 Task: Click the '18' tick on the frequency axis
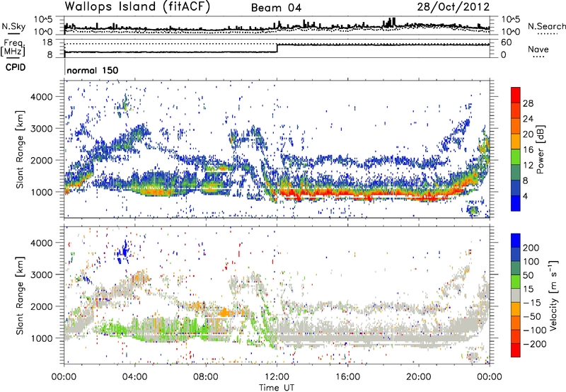pyautogui.click(x=47, y=42)
